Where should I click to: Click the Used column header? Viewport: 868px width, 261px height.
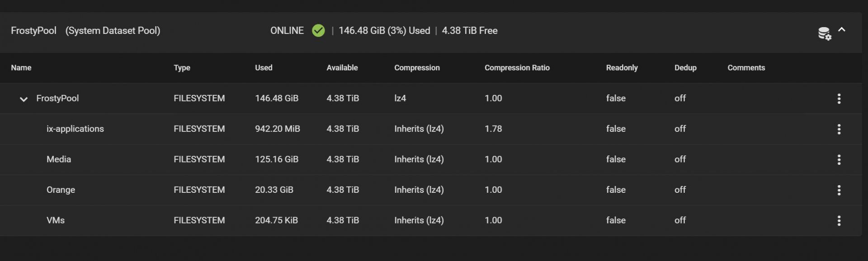[x=264, y=68]
